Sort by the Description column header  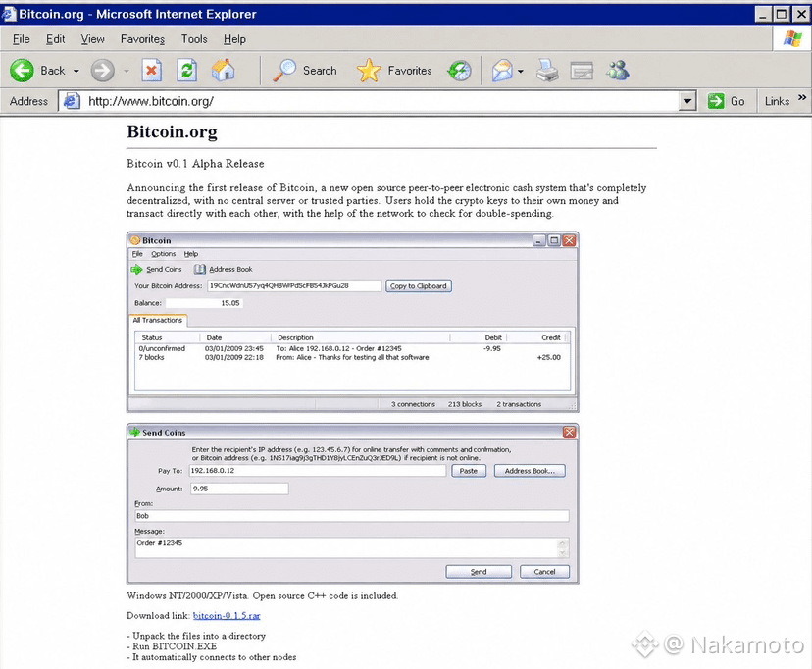point(361,337)
